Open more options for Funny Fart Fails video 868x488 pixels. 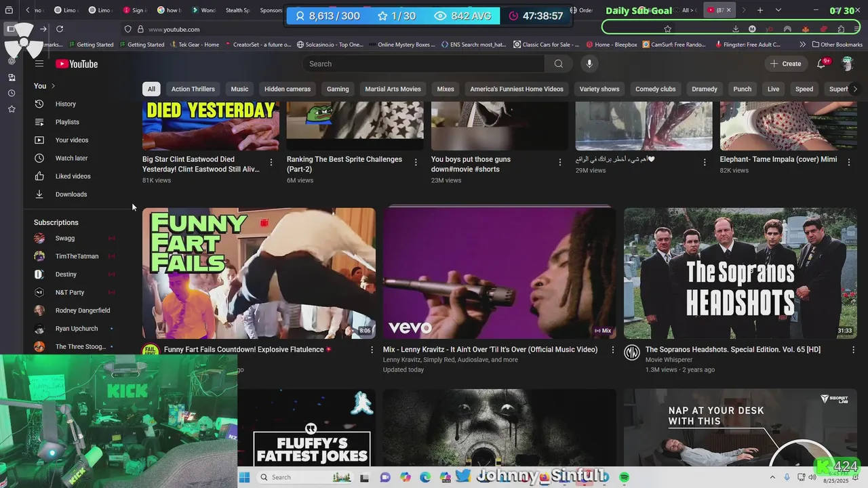coord(372,350)
